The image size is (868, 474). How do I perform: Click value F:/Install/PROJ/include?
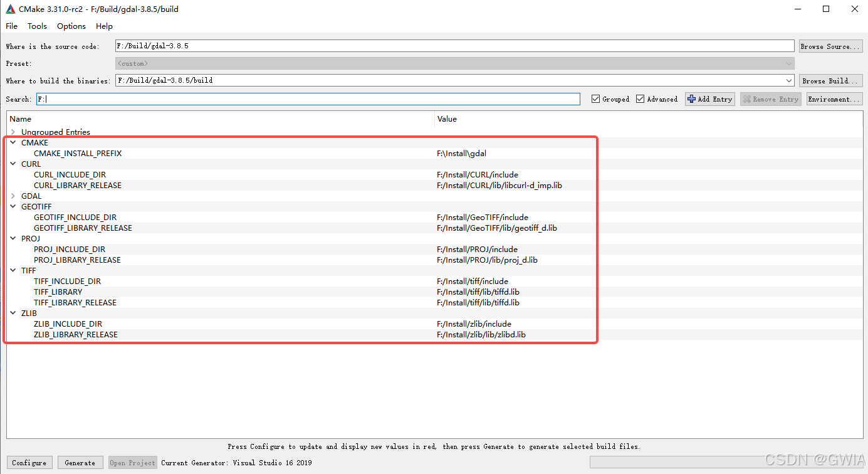pyautogui.click(x=477, y=250)
